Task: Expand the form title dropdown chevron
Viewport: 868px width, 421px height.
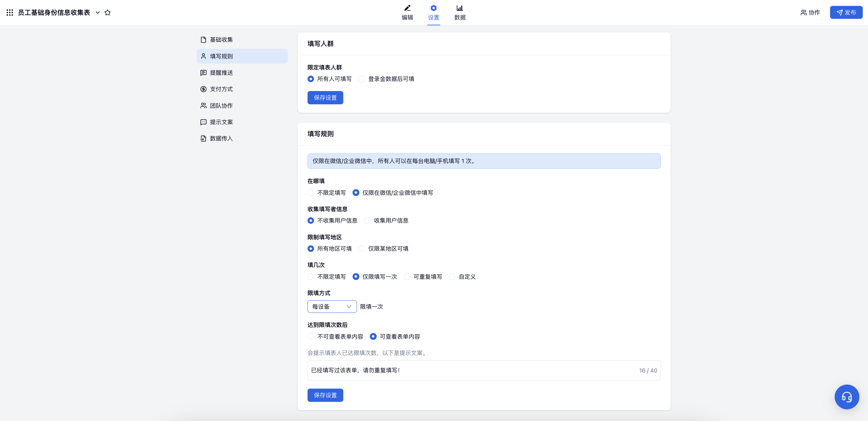Action: coord(98,12)
